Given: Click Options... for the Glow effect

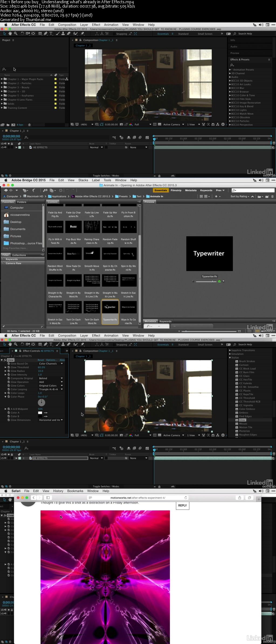Looking at the screenshot, I should [x=51, y=360].
